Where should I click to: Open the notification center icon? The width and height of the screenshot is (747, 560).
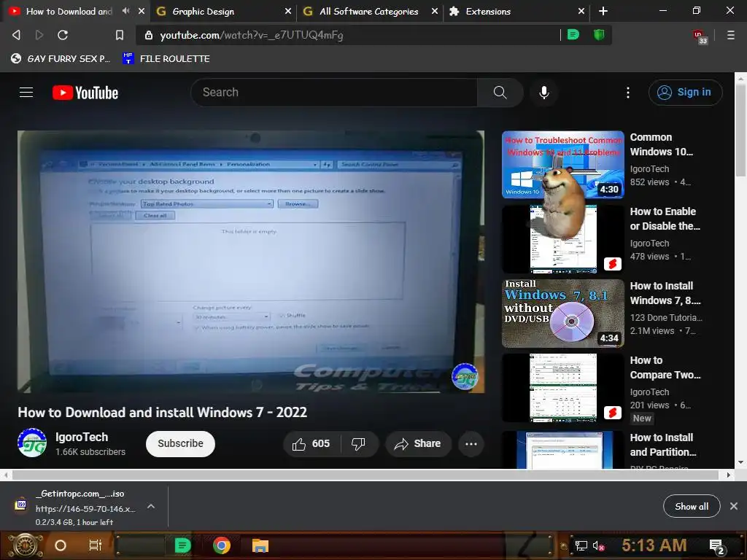tap(717, 546)
